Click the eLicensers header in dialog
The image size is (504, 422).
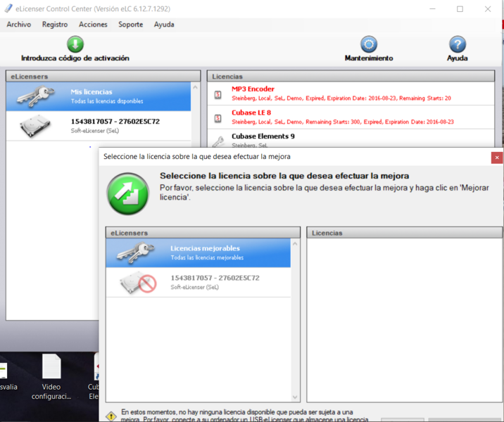click(x=203, y=233)
